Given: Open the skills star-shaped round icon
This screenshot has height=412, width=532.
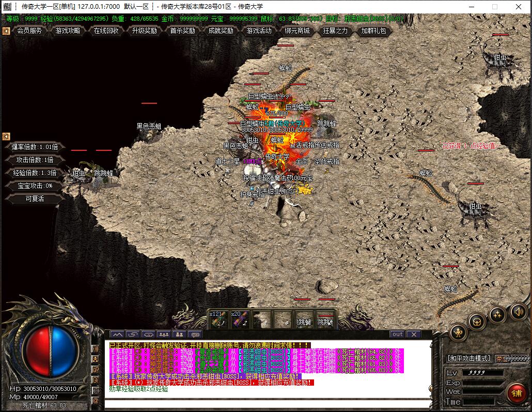Looking at the screenshot, I should pyautogui.click(x=497, y=314).
